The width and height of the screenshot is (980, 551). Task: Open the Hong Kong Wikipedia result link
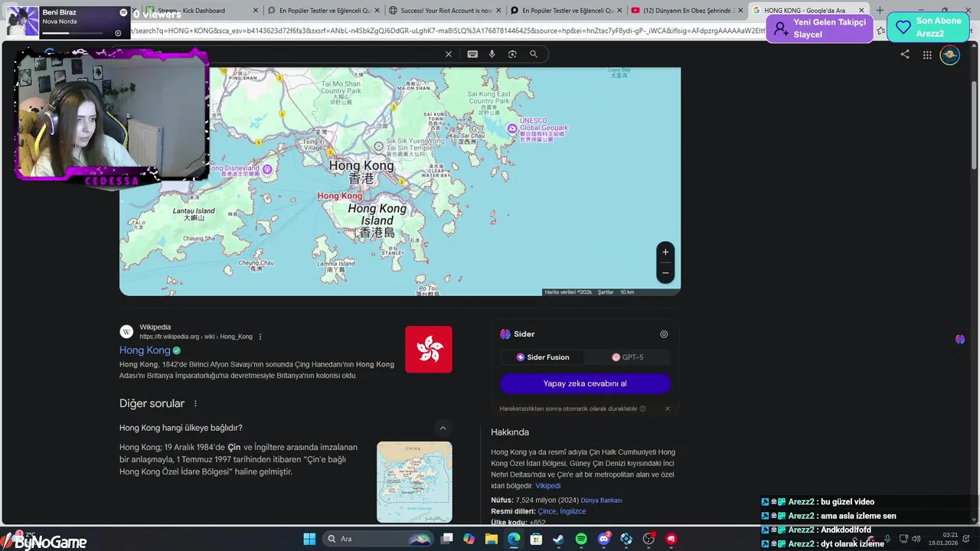(145, 350)
